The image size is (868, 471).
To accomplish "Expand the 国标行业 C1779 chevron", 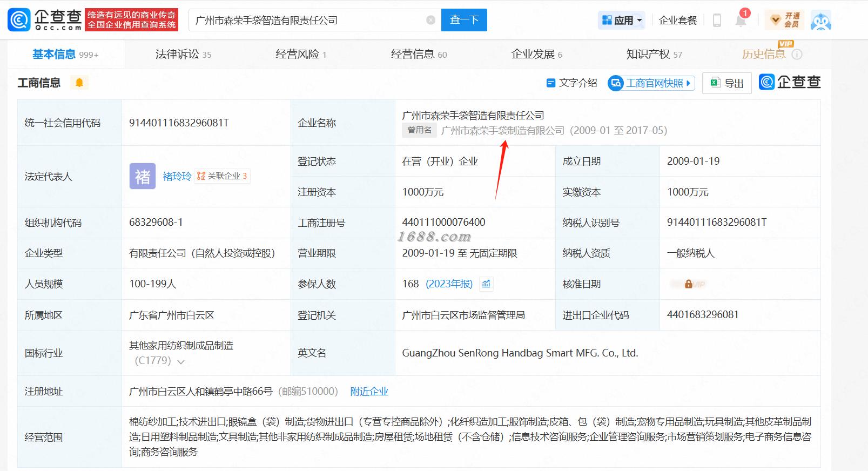I will point(181,361).
